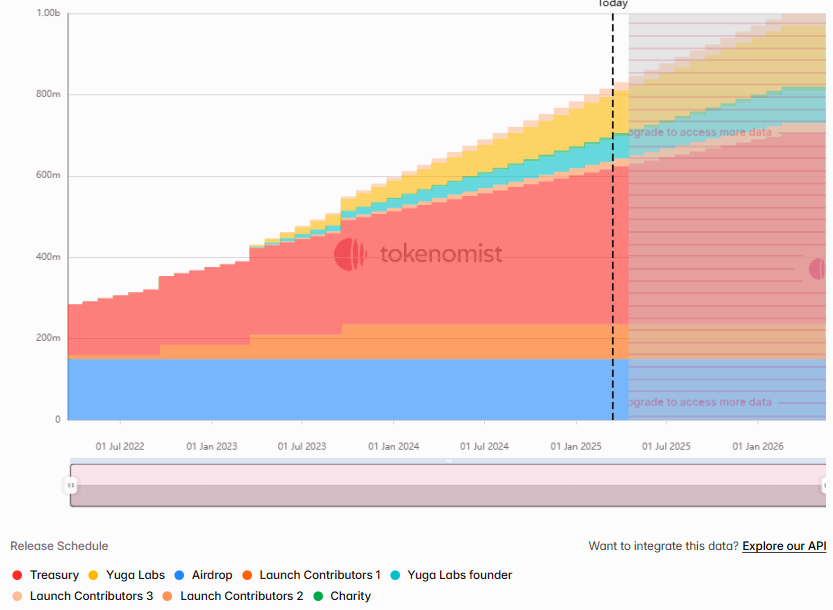Screen dimensions: 833x610
Task: Click the Today marker label above chart
Action: pyautogui.click(x=612, y=4)
